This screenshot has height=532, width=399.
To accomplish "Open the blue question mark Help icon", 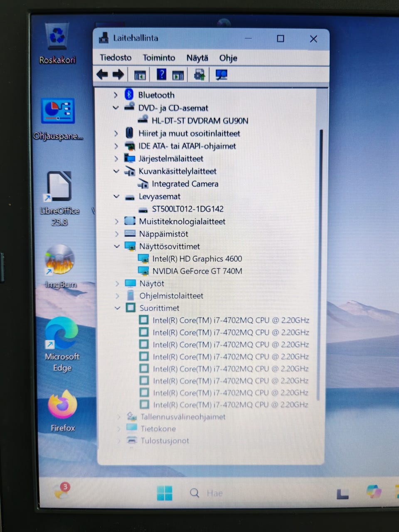I will tap(161, 75).
